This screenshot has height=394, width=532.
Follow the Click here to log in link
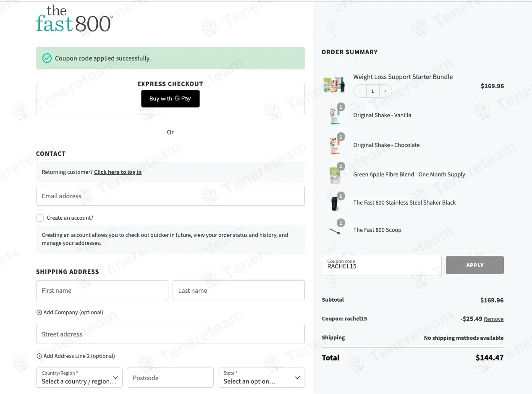tap(118, 172)
